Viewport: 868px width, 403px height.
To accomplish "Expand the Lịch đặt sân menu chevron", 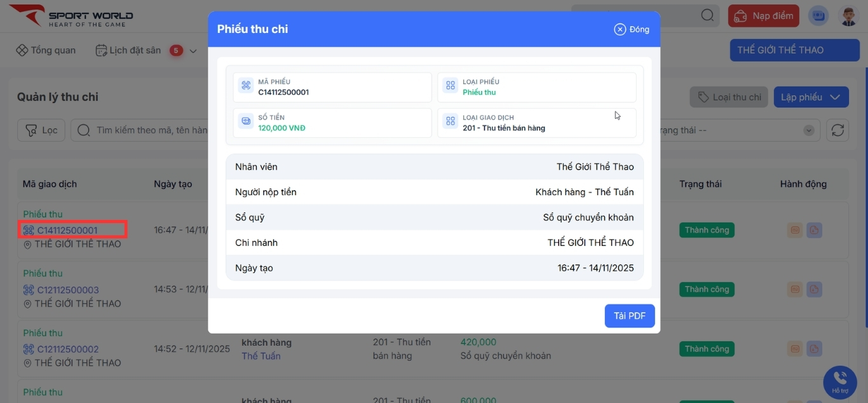I will [193, 51].
